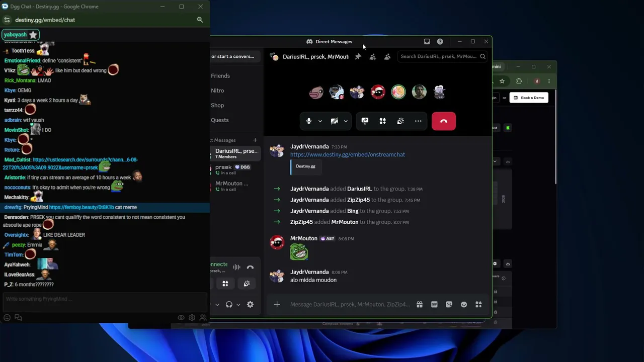Open the soundboard in call controls
Screen dimensions: 644x362
coord(400,121)
